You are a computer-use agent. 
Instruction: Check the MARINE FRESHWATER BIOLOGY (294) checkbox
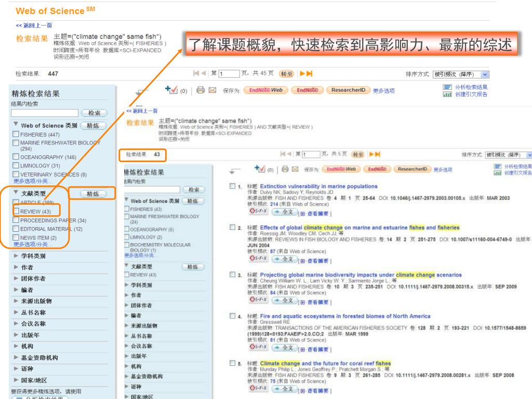point(16,143)
